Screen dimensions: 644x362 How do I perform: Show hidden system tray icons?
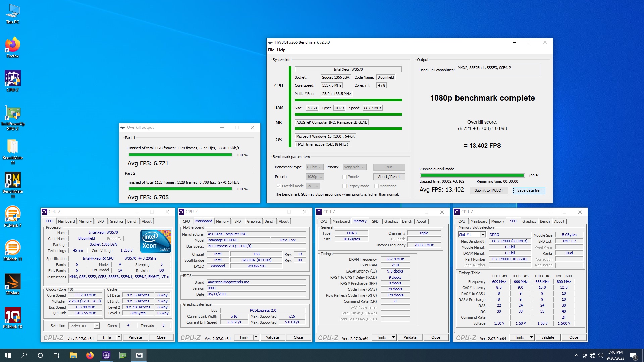tap(576, 355)
